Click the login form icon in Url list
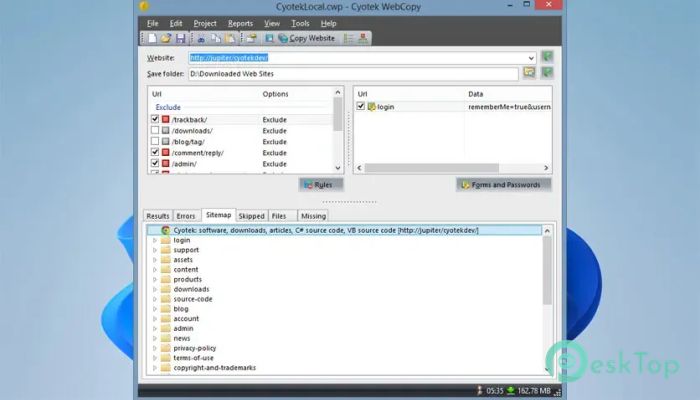 click(371, 107)
